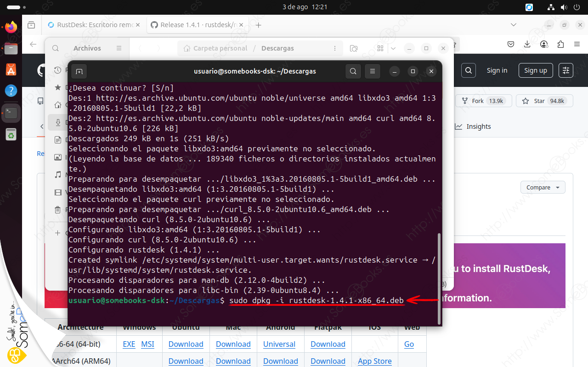Click GitHub search magnifier button

click(x=468, y=70)
